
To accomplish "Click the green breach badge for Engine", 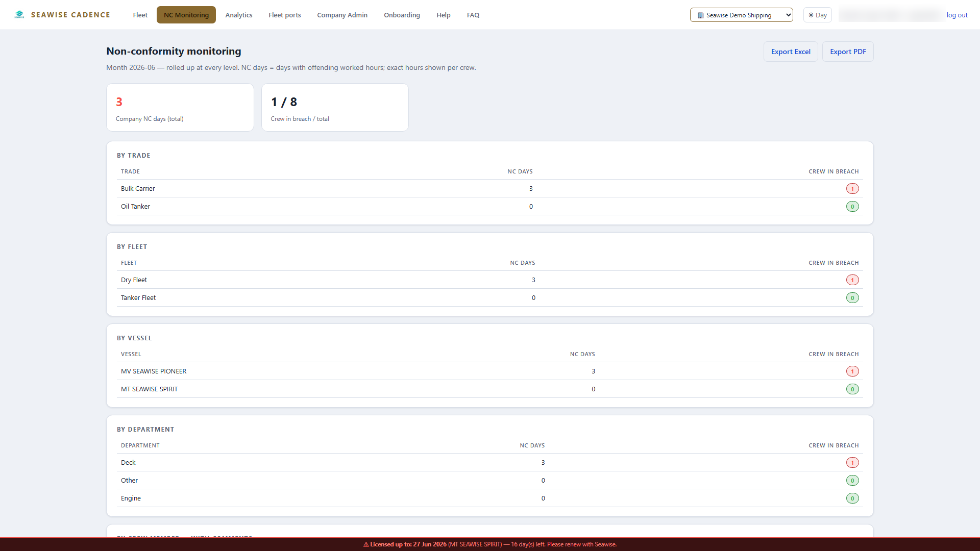I will 852,498.
